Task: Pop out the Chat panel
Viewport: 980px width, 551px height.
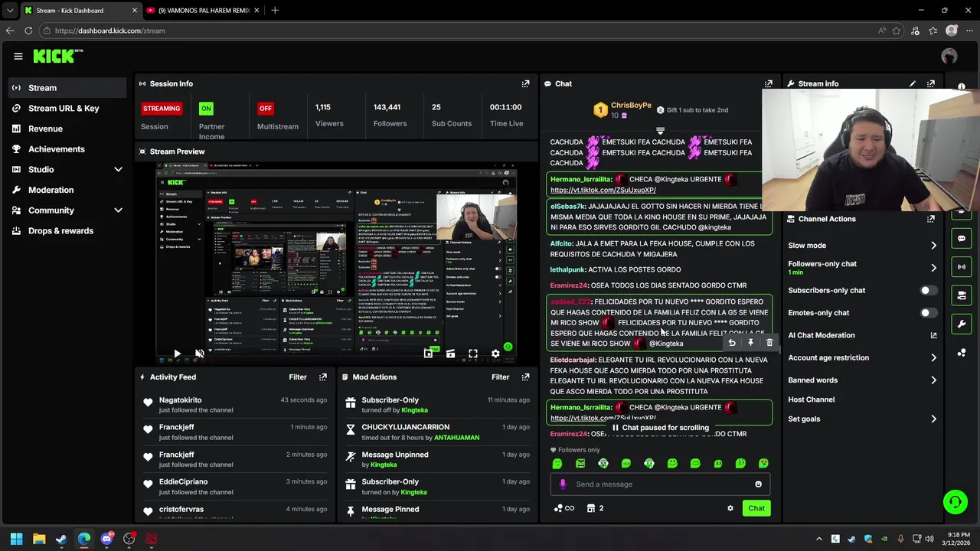Action: pyautogui.click(x=768, y=83)
